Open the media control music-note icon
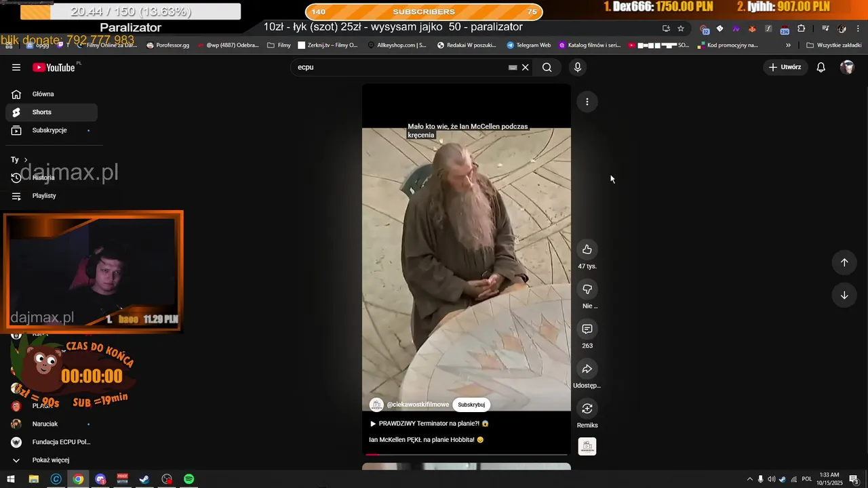 [825, 28]
